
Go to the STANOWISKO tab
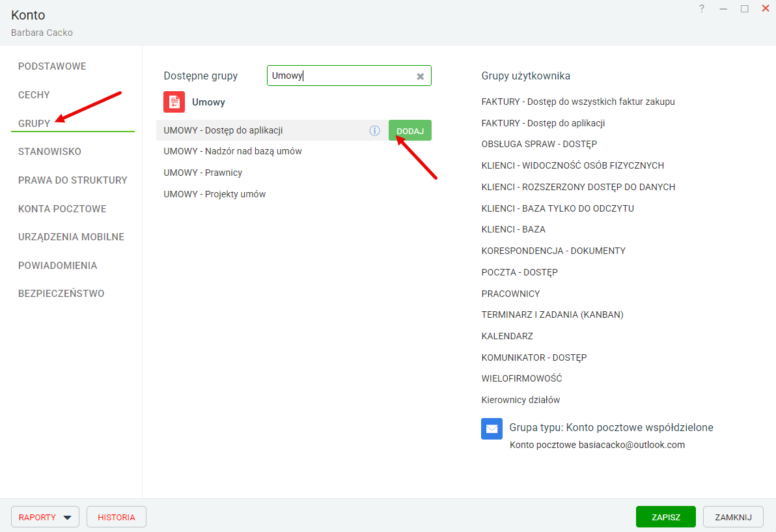click(x=49, y=152)
